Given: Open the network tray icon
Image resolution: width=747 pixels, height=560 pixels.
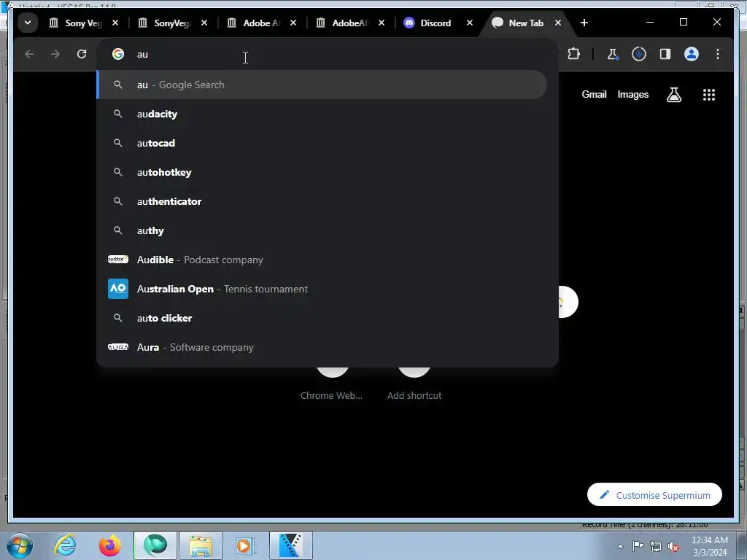Looking at the screenshot, I should (656, 546).
